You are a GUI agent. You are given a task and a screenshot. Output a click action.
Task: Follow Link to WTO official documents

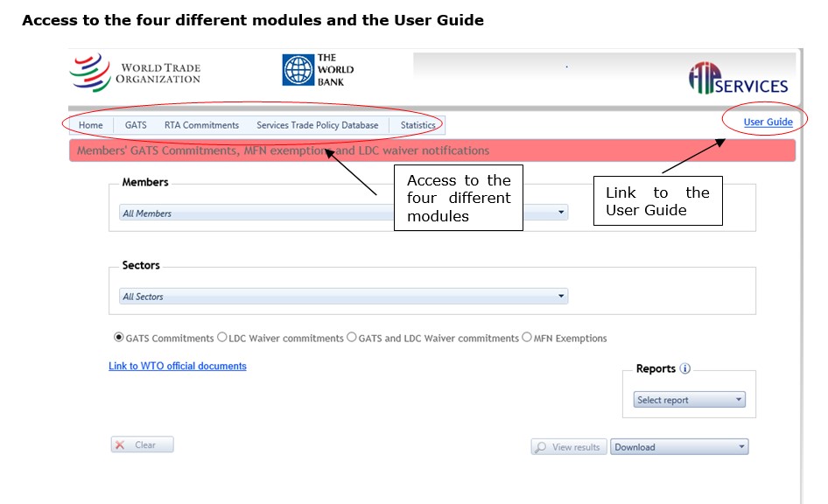coord(178,366)
